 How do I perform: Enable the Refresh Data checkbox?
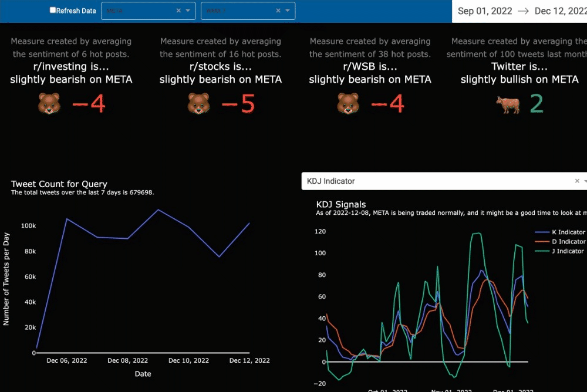[53, 10]
